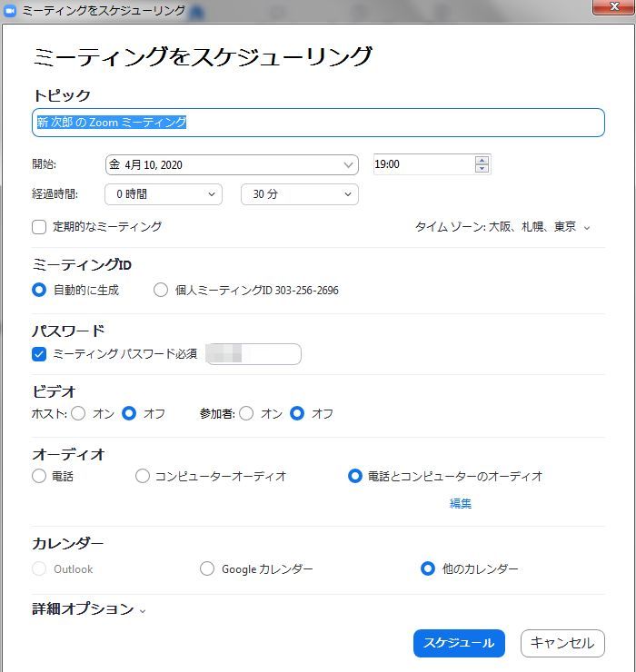Uncheck the ミーティング パスワード必須 checkbox

[x=39, y=354]
